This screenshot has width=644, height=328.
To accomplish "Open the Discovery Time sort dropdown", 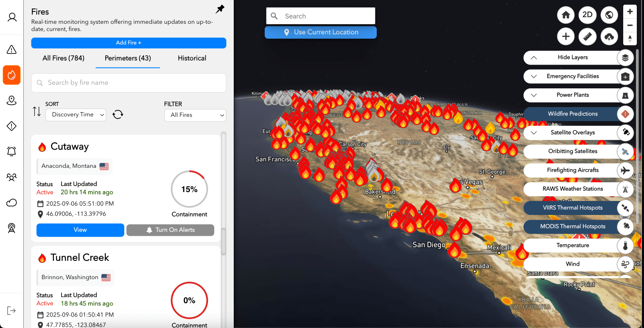I will [76, 115].
